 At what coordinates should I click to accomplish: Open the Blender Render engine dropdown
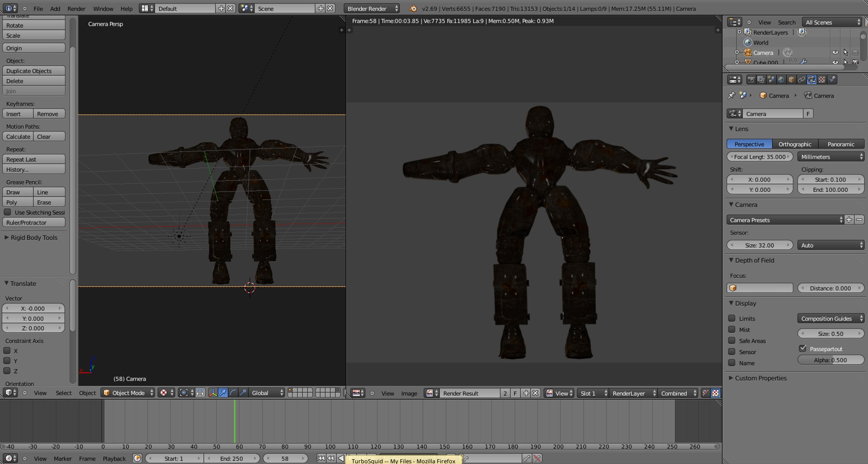[x=372, y=9]
